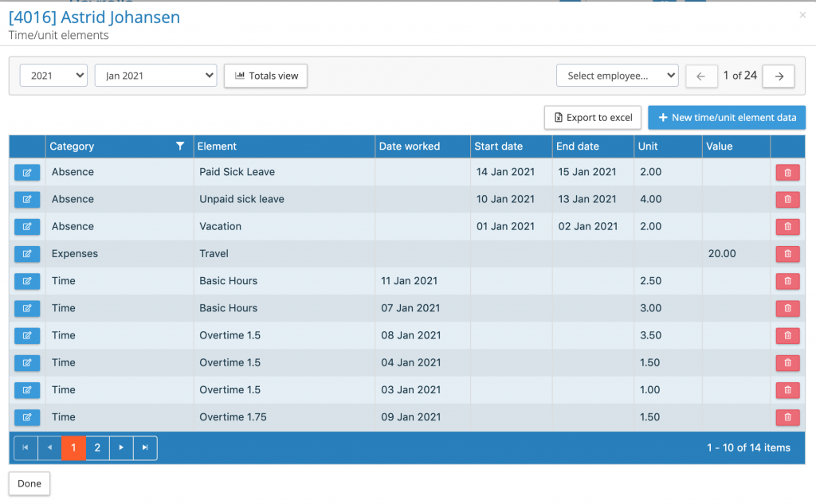This screenshot has width=816, height=504.
Task: Add new time/unit element data
Action: [726, 117]
